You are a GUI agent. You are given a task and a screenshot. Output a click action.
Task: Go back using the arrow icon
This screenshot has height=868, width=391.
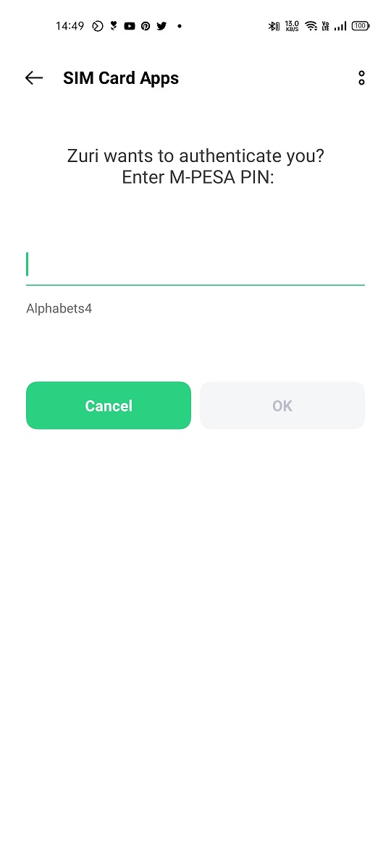tap(34, 78)
